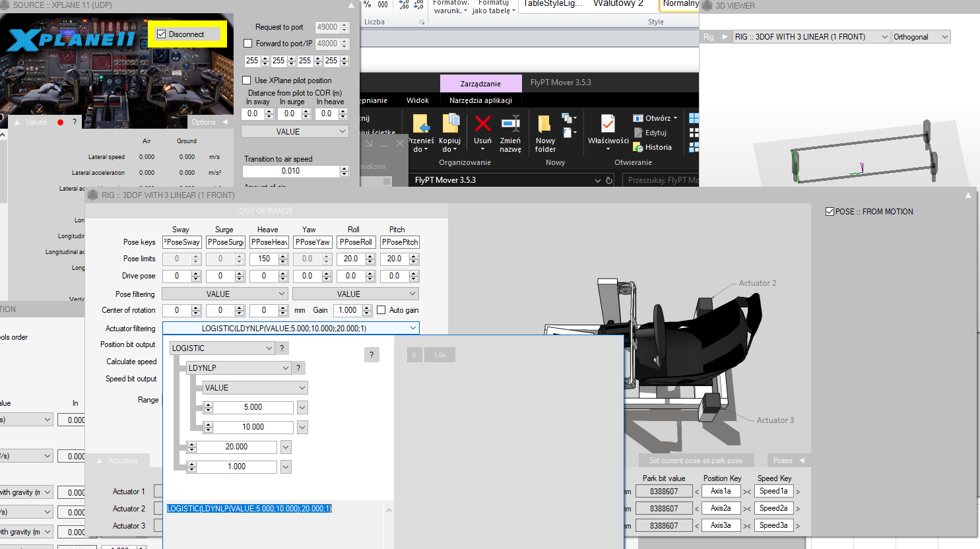Enable Forward to port/IP checkbox
The height and width of the screenshot is (549, 980).
[x=248, y=44]
